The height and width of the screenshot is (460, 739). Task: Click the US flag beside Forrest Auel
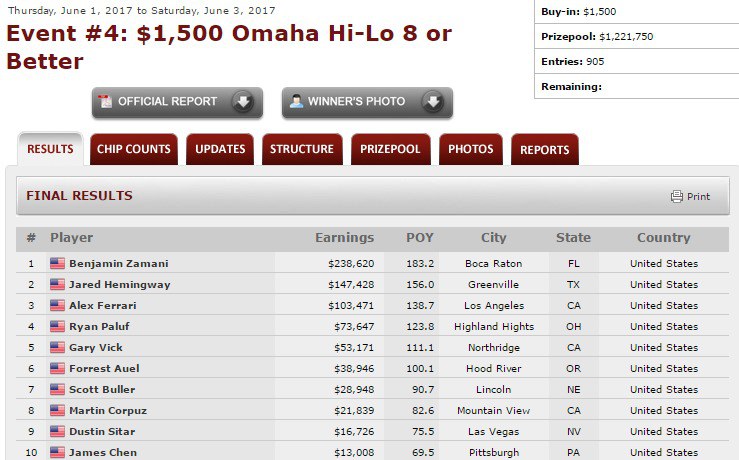coord(57,369)
